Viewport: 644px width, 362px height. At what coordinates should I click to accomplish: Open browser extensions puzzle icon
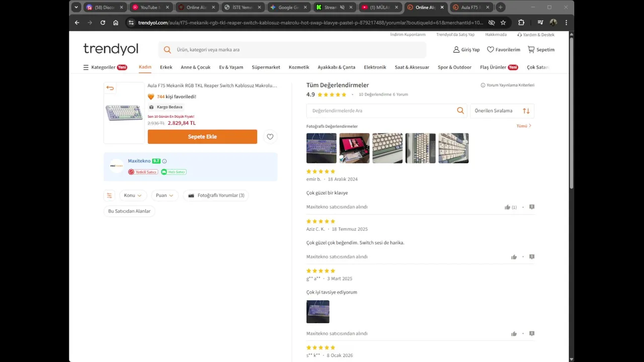pyautogui.click(x=521, y=23)
